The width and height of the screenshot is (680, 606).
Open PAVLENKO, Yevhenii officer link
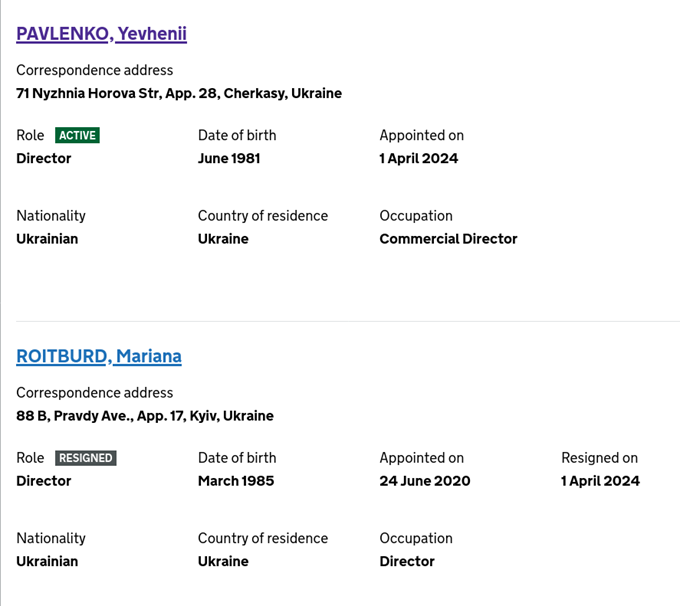pyautogui.click(x=101, y=34)
